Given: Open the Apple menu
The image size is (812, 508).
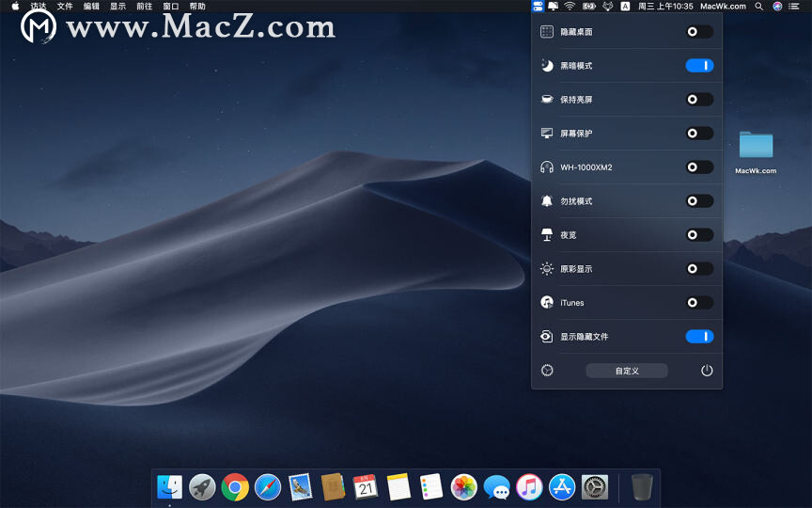Looking at the screenshot, I should 15,7.
